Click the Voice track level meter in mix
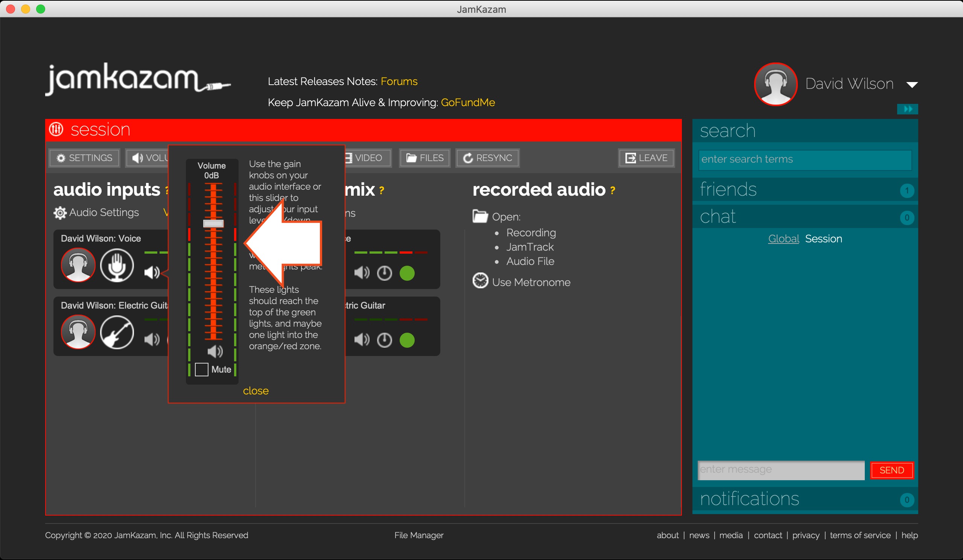 pos(391,252)
